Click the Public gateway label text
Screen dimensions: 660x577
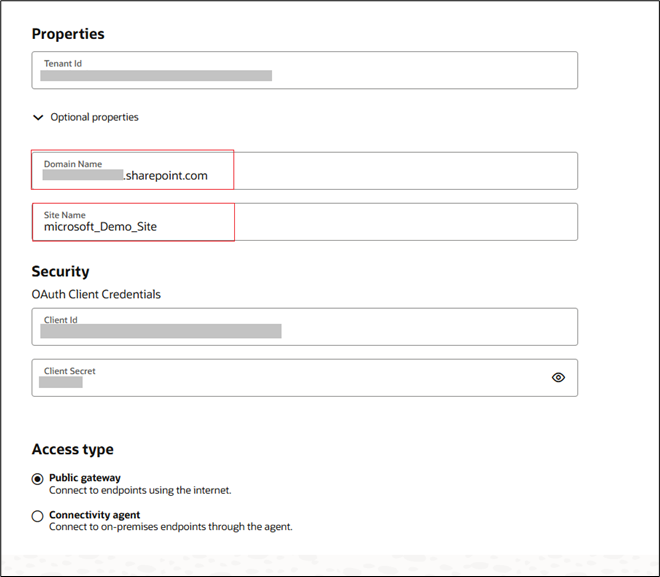(x=85, y=478)
